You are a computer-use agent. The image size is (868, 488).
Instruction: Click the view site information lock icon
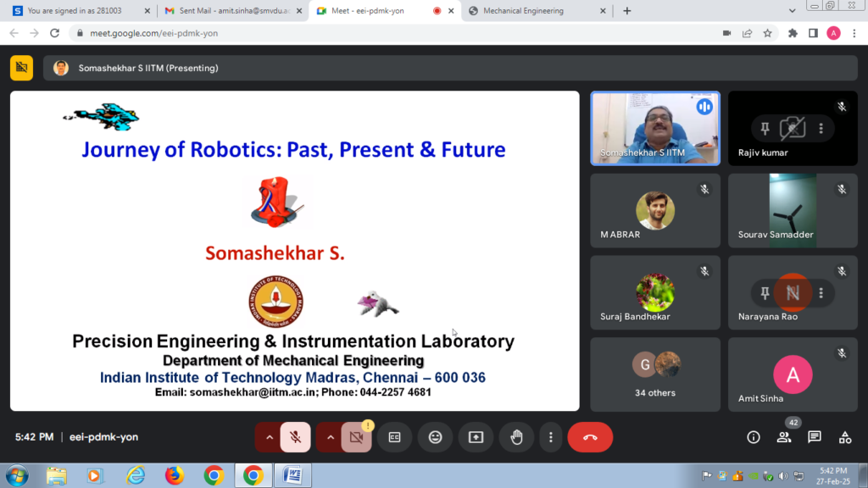[x=80, y=33]
